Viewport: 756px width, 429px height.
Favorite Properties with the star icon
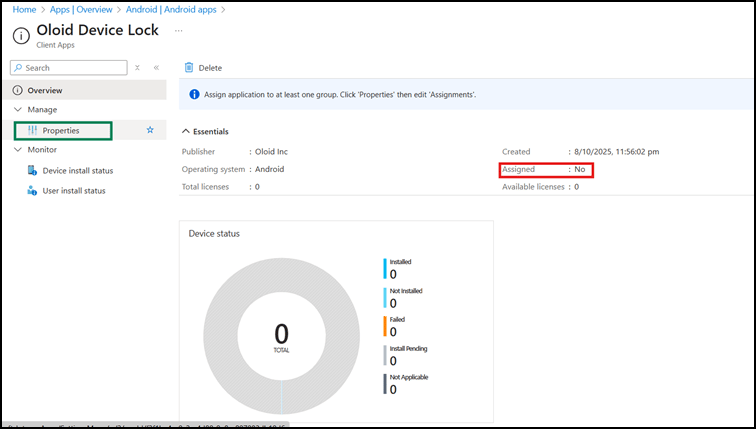tap(150, 130)
